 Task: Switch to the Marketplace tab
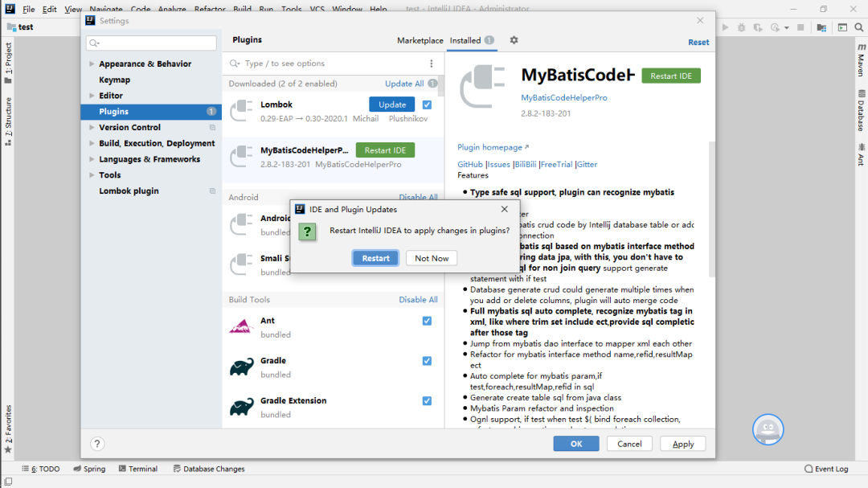[x=420, y=40]
